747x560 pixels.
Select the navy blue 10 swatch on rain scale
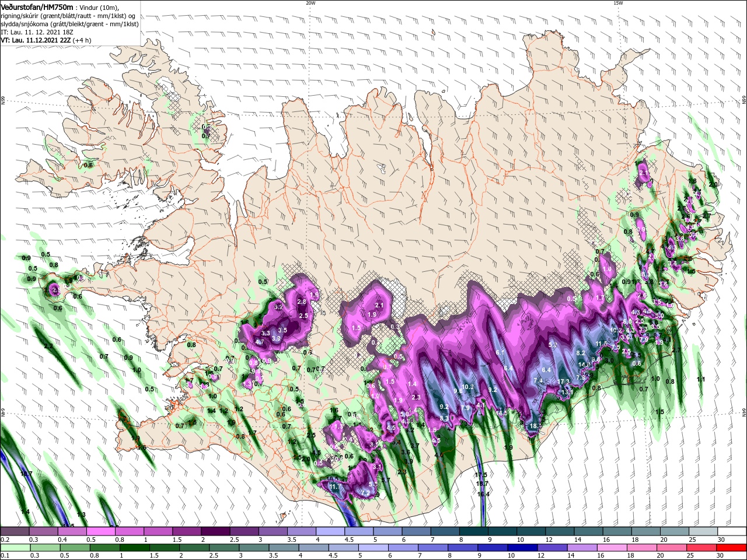pos(522,547)
